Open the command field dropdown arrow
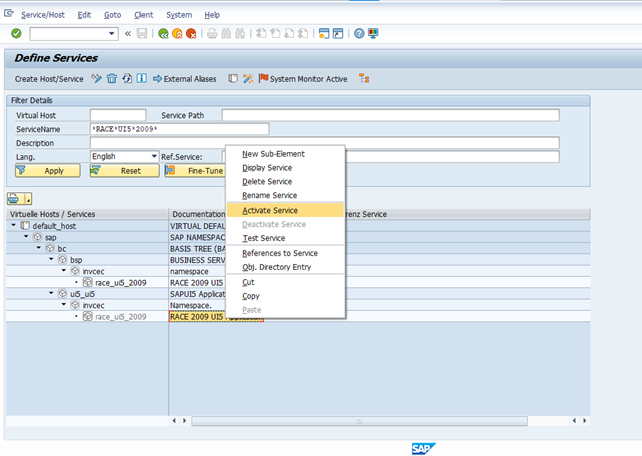This screenshot has width=642, height=456. click(x=113, y=34)
